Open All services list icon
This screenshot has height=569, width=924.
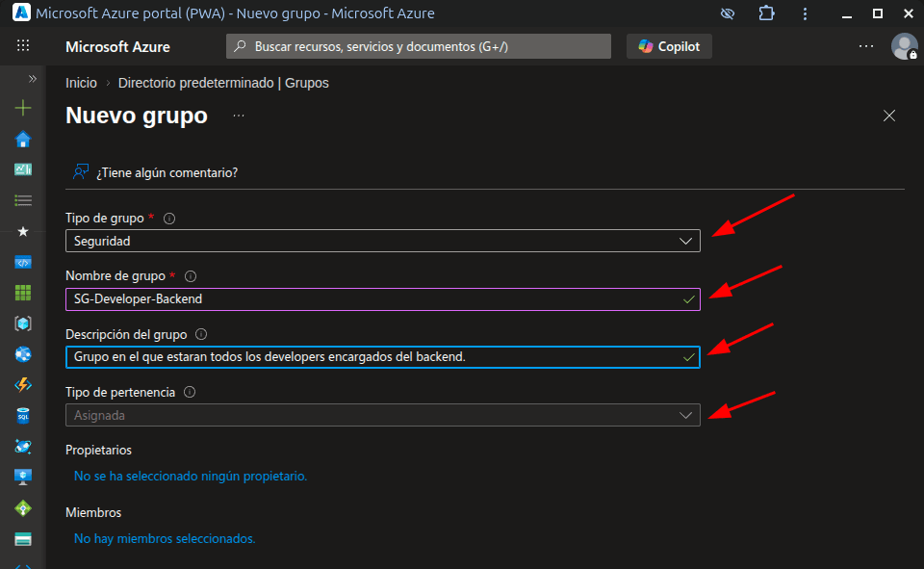click(x=23, y=200)
